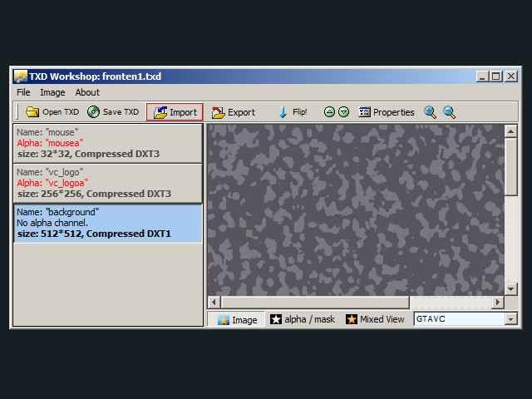Viewport: 532px width, 399px height.
Task: Move texture up with green up arrow
Action: 329,111
